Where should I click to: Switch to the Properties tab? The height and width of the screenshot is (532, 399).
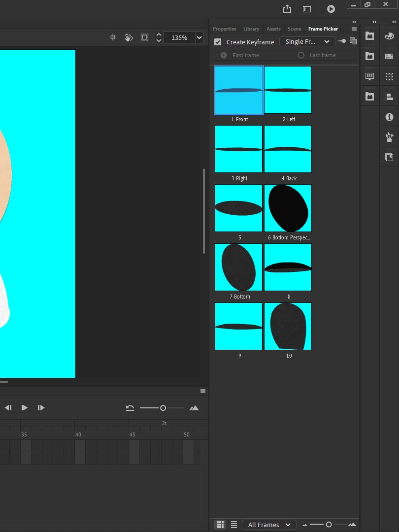click(x=224, y=29)
